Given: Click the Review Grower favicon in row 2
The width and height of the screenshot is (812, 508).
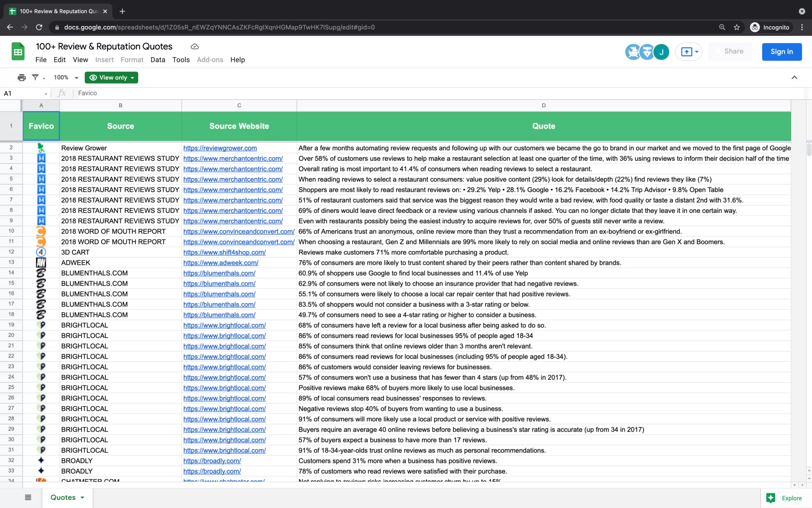Looking at the screenshot, I should 41,148.
